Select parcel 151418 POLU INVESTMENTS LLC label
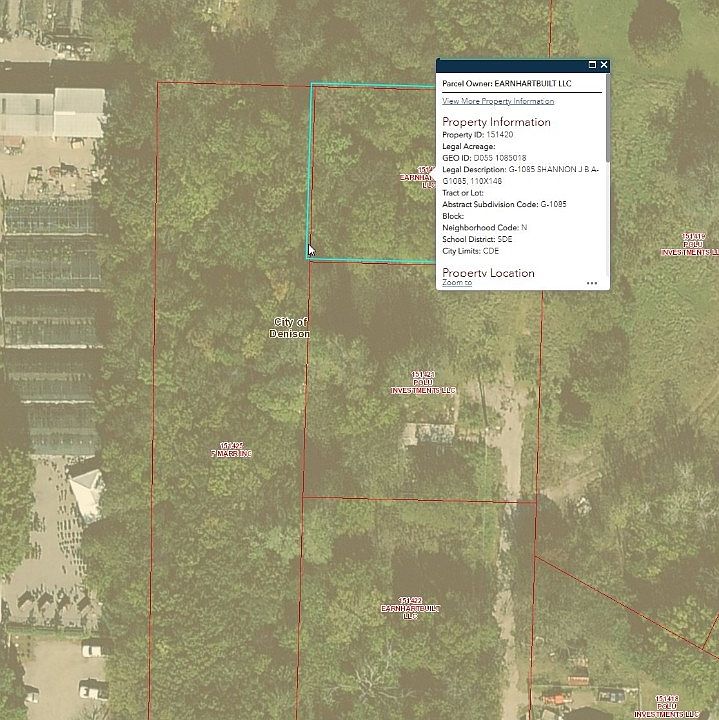The height and width of the screenshot is (720, 719). (667, 707)
